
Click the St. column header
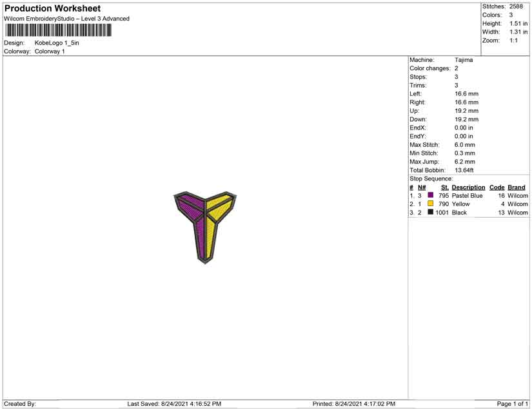click(x=444, y=187)
